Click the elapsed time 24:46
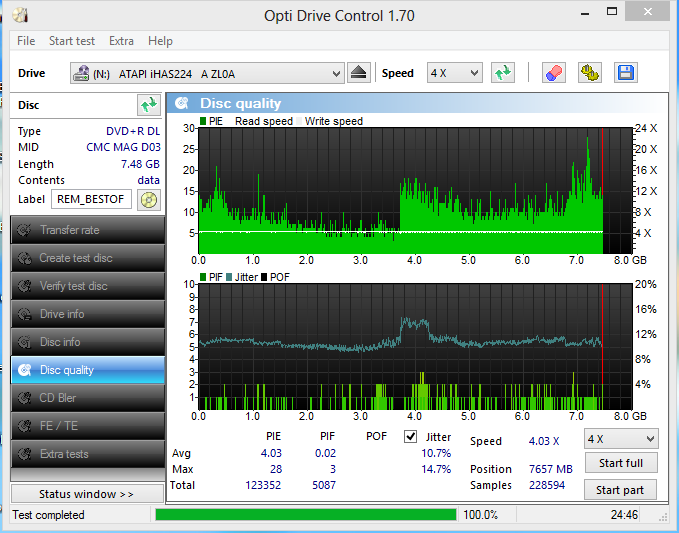This screenshot has width=679, height=533. click(624, 515)
